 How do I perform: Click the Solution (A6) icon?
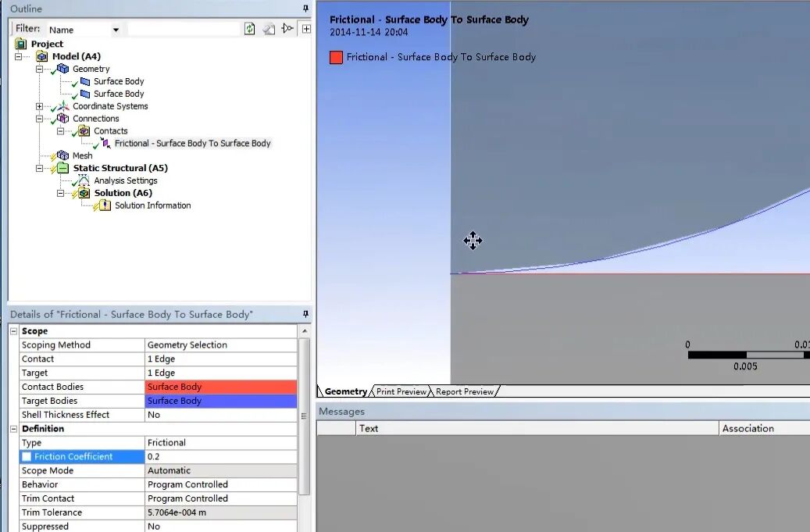click(x=84, y=193)
